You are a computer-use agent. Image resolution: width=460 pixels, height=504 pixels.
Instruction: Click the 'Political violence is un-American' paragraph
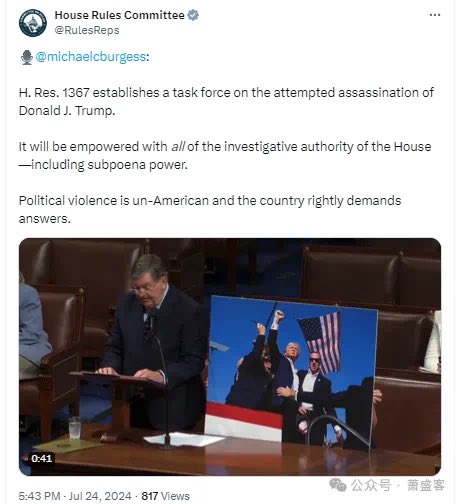pyautogui.click(x=210, y=210)
